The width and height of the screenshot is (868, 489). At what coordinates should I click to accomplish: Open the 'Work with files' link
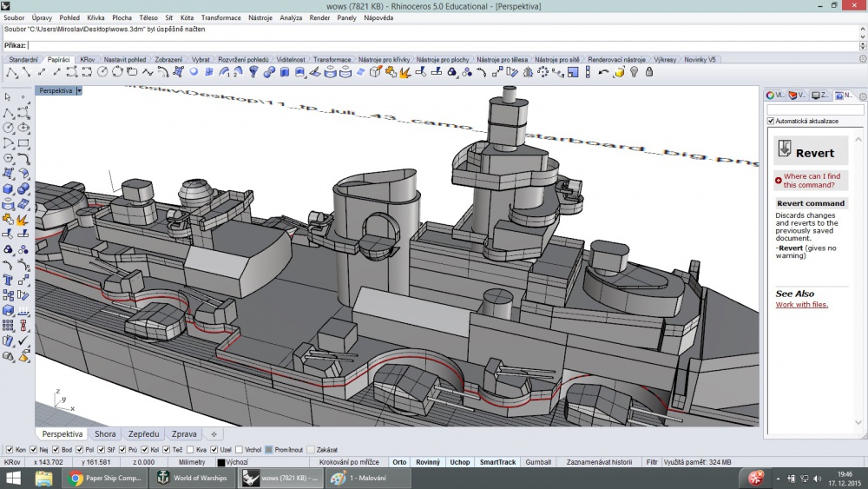[801, 305]
